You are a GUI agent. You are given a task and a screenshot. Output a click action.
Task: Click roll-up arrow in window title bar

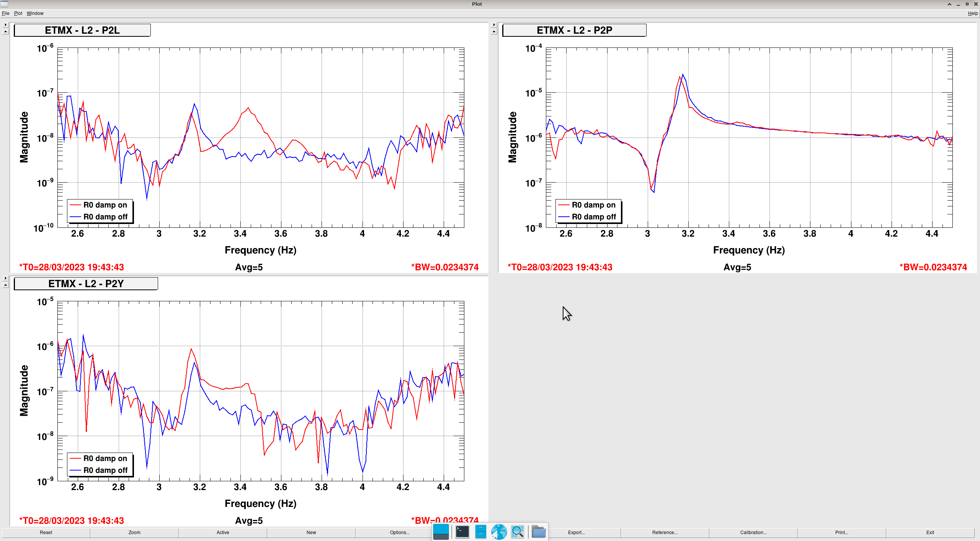tap(949, 4)
